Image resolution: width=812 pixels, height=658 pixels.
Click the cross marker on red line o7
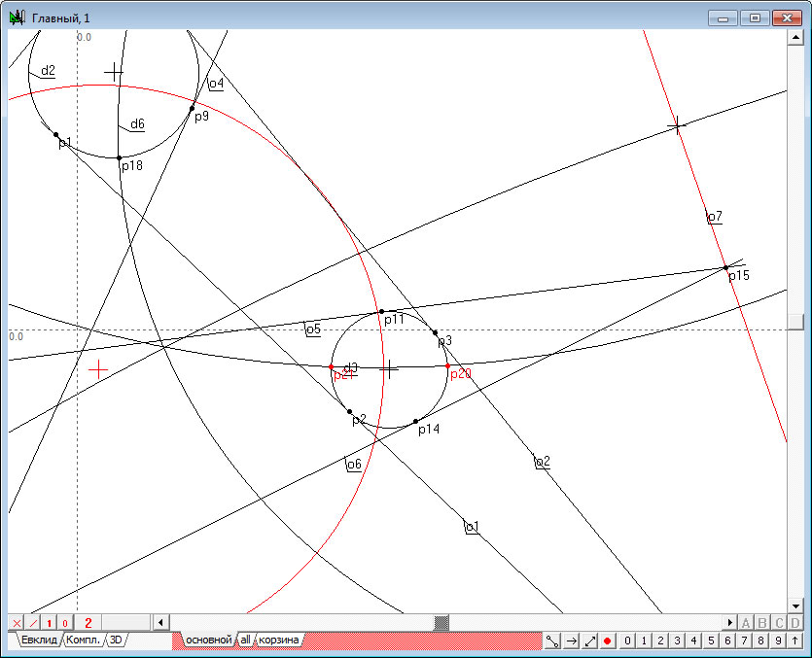click(x=676, y=125)
